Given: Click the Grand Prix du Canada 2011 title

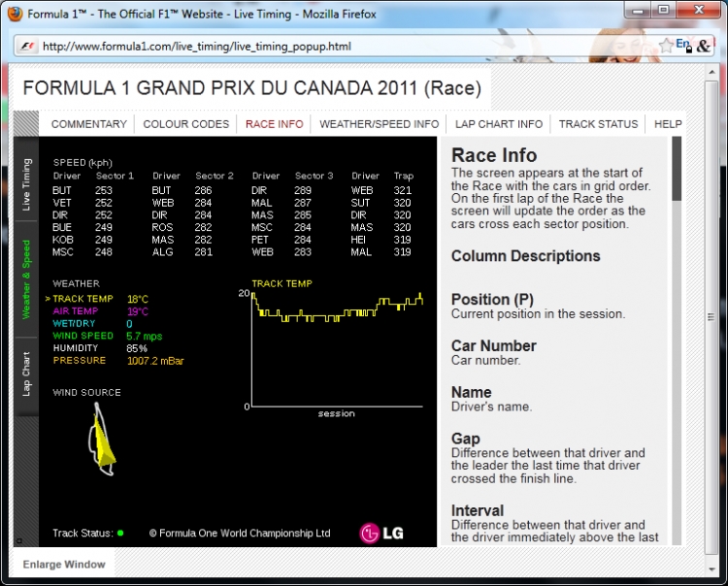Looking at the screenshot, I should tap(252, 88).
